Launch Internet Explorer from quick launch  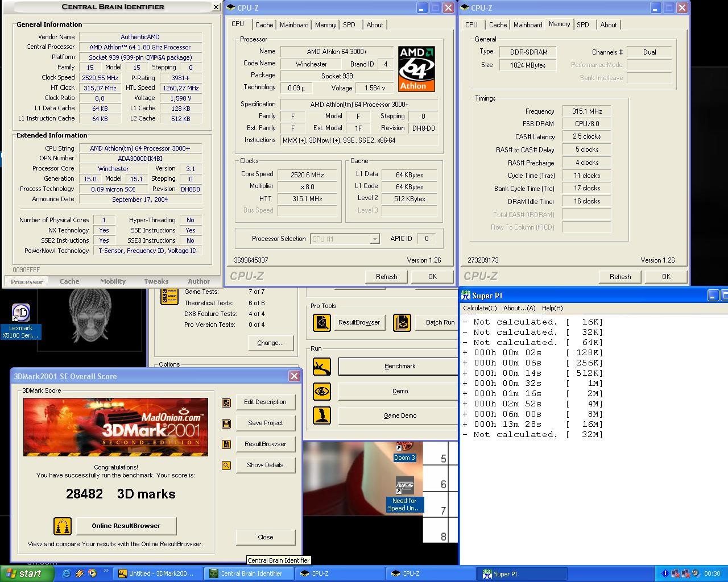coord(66,573)
